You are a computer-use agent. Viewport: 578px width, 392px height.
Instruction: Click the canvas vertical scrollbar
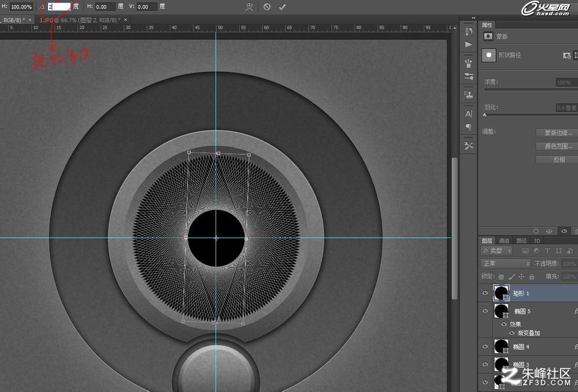point(454,228)
